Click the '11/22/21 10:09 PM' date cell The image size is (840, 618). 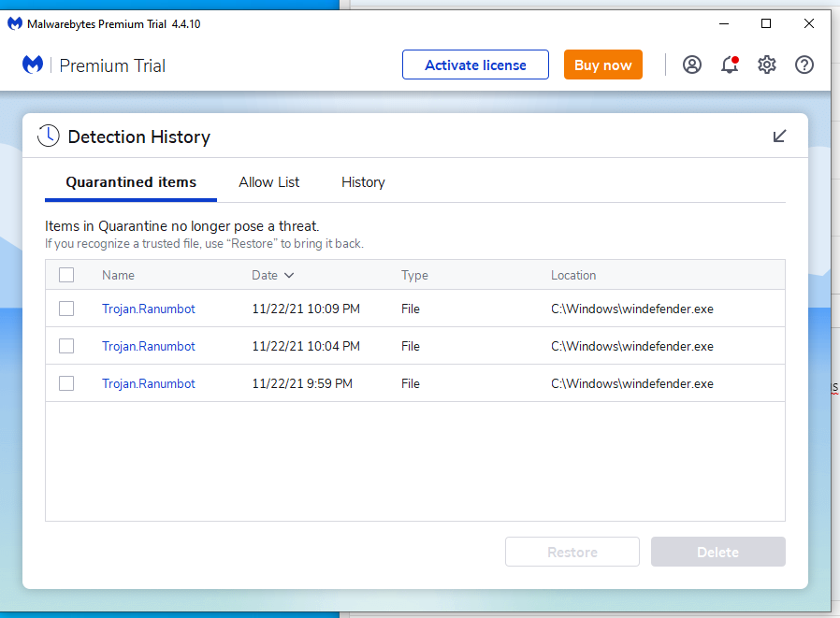click(x=306, y=309)
